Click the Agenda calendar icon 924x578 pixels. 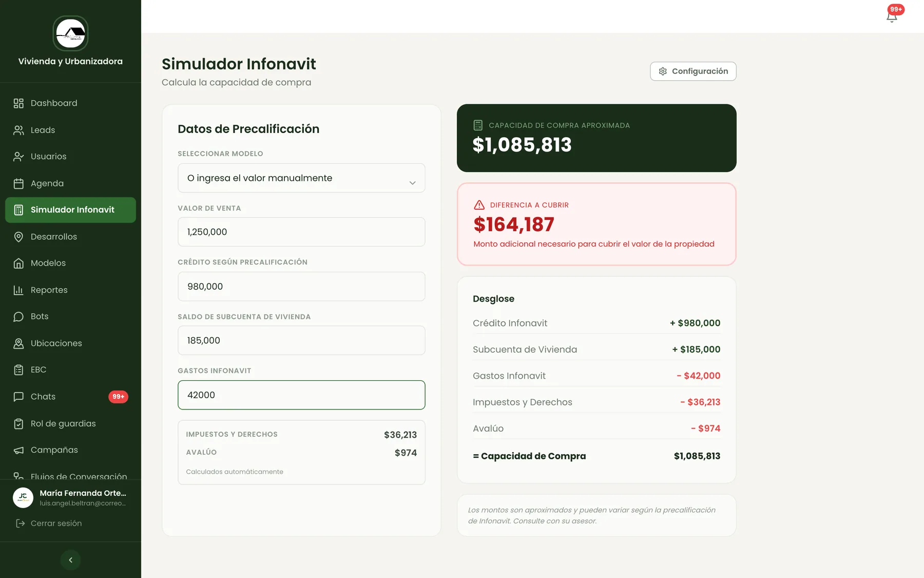[18, 183]
